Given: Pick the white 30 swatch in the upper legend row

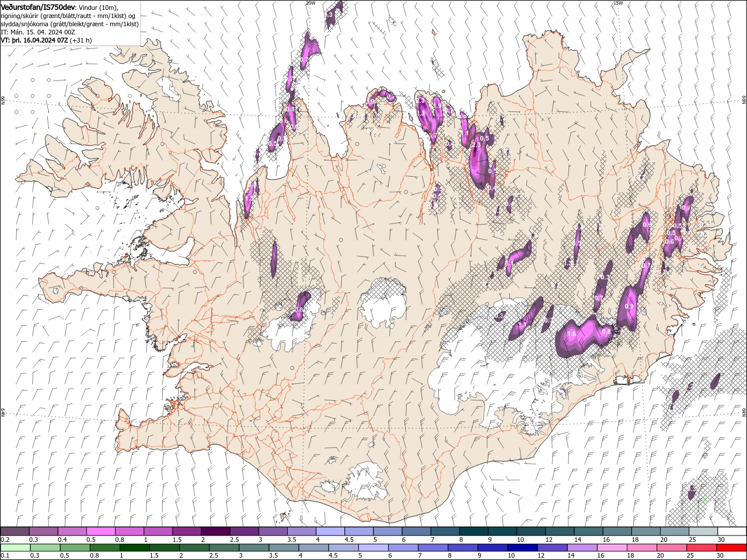Looking at the screenshot, I should tap(732, 531).
